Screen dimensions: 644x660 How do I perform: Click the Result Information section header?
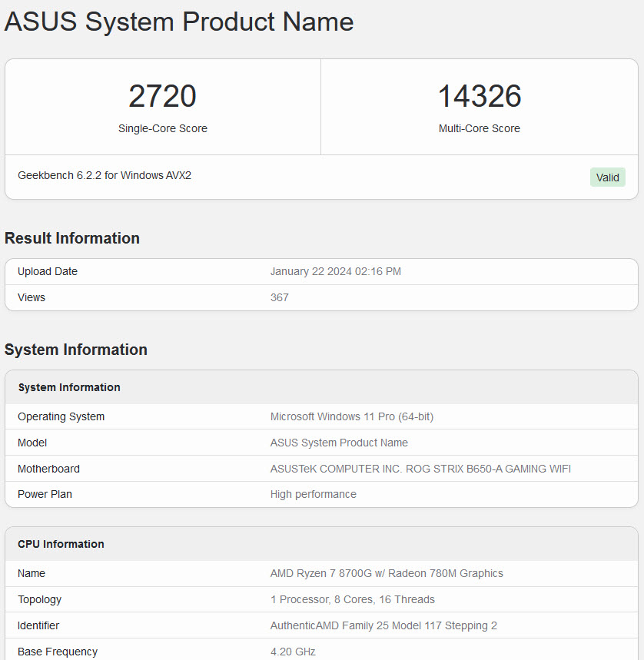(x=71, y=238)
